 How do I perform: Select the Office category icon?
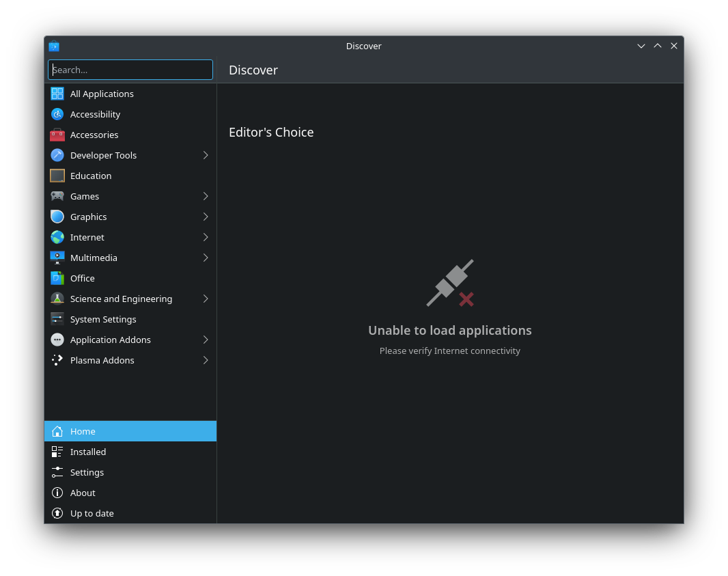tap(57, 278)
